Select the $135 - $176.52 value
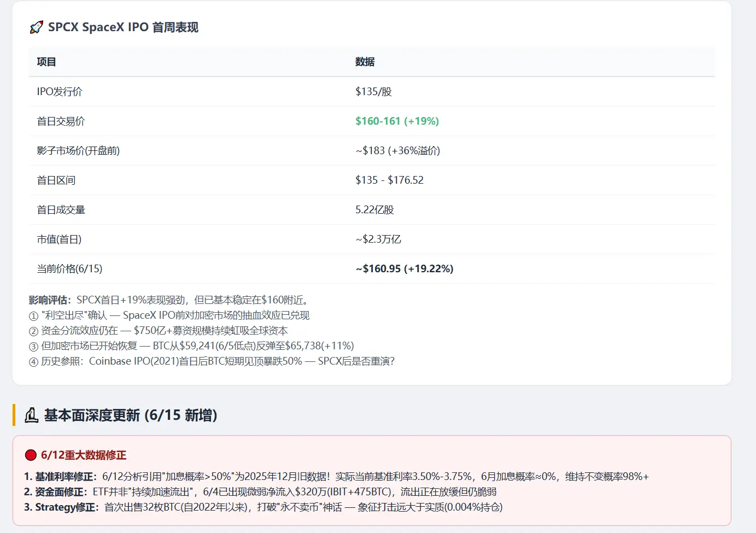This screenshot has height=533, width=756. [390, 180]
